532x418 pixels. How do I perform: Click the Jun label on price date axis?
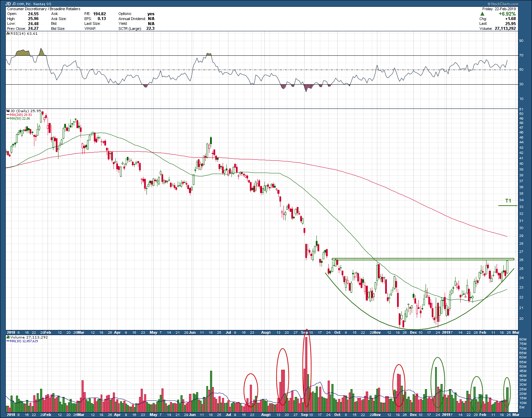[193, 332]
